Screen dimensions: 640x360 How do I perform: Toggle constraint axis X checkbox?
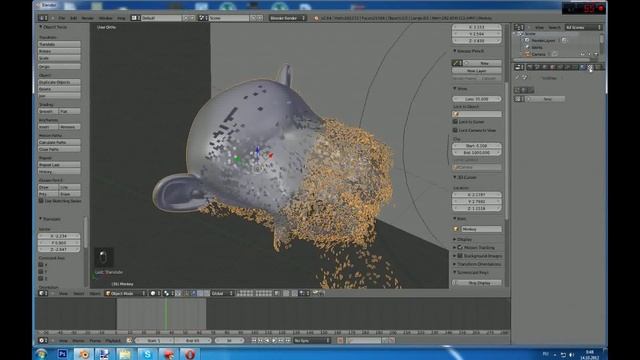pyautogui.click(x=41, y=264)
